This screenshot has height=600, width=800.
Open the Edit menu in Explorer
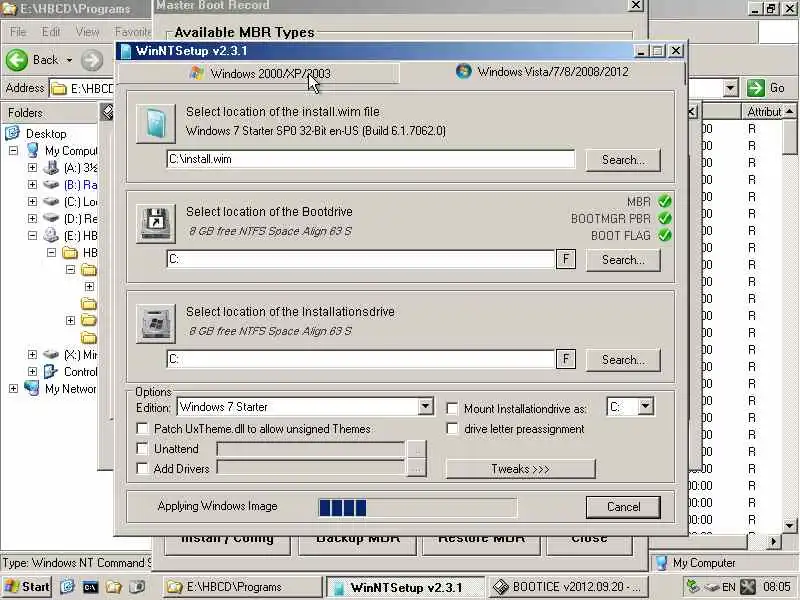[x=51, y=32]
